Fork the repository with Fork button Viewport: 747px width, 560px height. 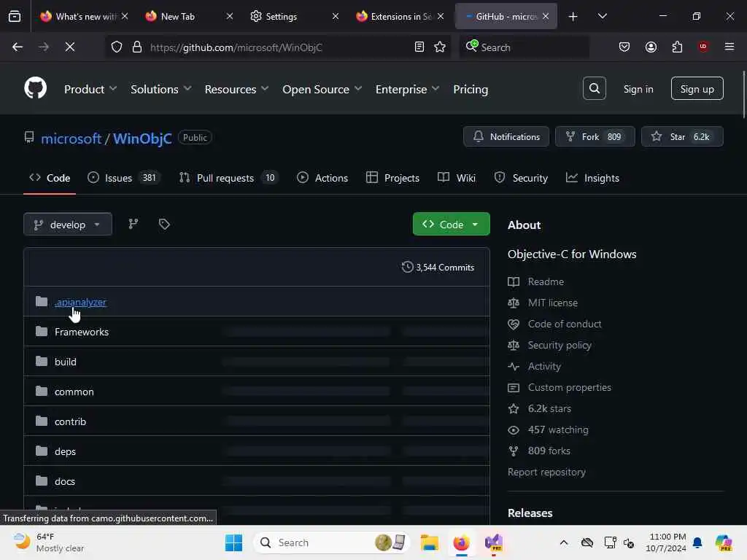595,136
